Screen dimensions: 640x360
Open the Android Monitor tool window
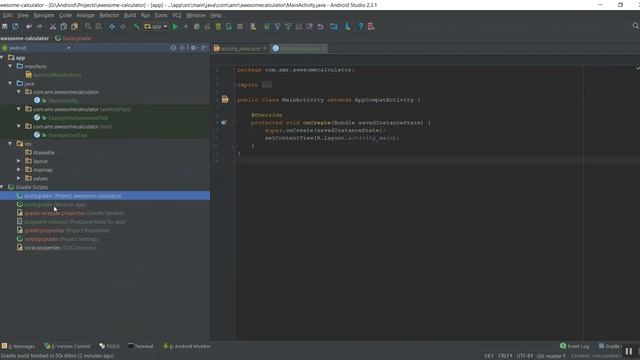tap(187, 346)
